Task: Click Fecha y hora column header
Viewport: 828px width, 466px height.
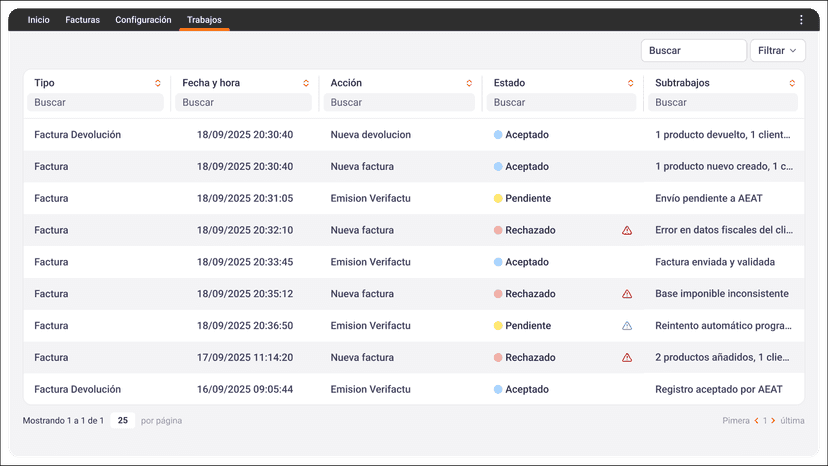Action: point(211,83)
